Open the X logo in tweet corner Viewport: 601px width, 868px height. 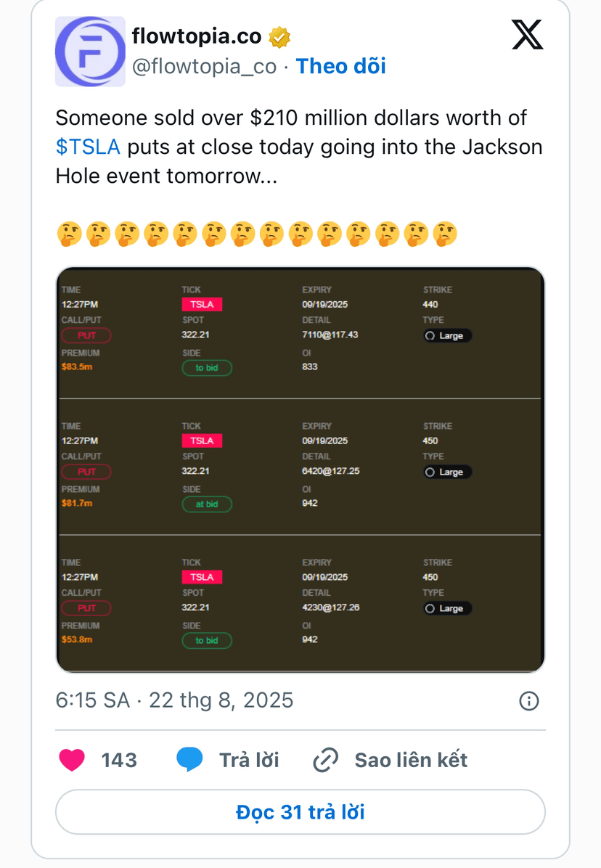click(x=528, y=35)
